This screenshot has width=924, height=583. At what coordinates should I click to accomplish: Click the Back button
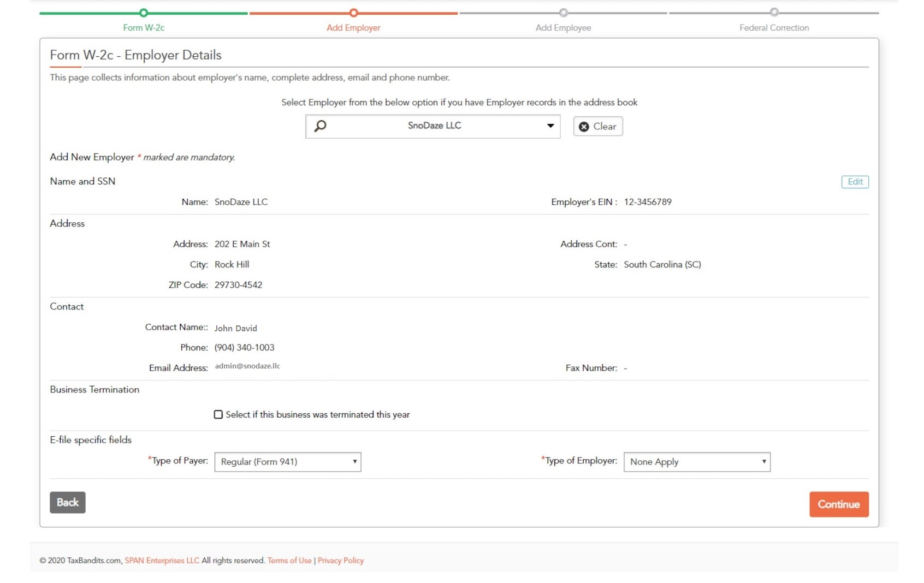tap(68, 503)
